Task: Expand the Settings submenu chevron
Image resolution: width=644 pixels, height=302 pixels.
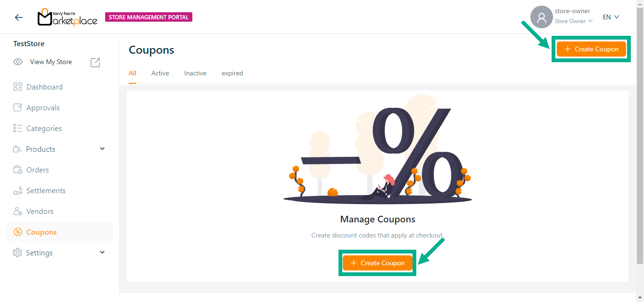Action: [102, 253]
